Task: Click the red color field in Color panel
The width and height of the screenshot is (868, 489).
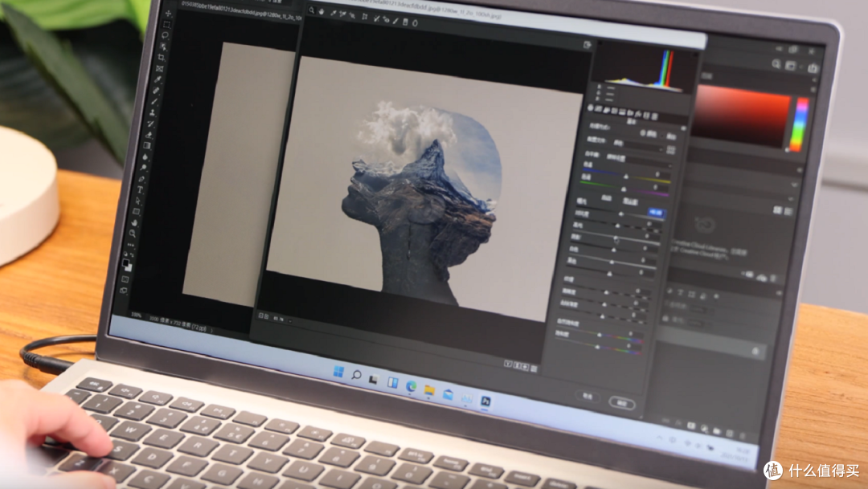Action: tap(740, 116)
